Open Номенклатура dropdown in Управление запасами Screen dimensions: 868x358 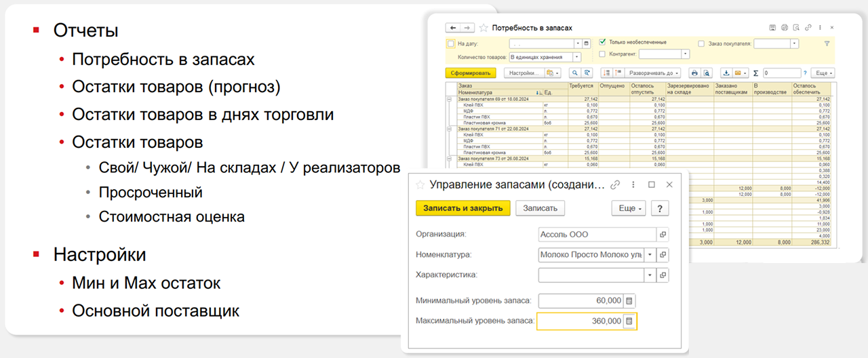tap(651, 255)
